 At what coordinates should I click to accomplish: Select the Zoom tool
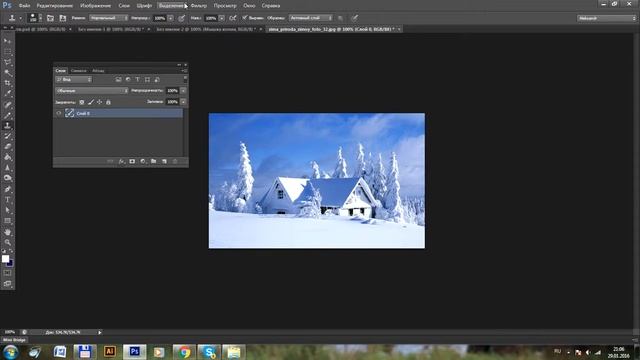[7, 243]
